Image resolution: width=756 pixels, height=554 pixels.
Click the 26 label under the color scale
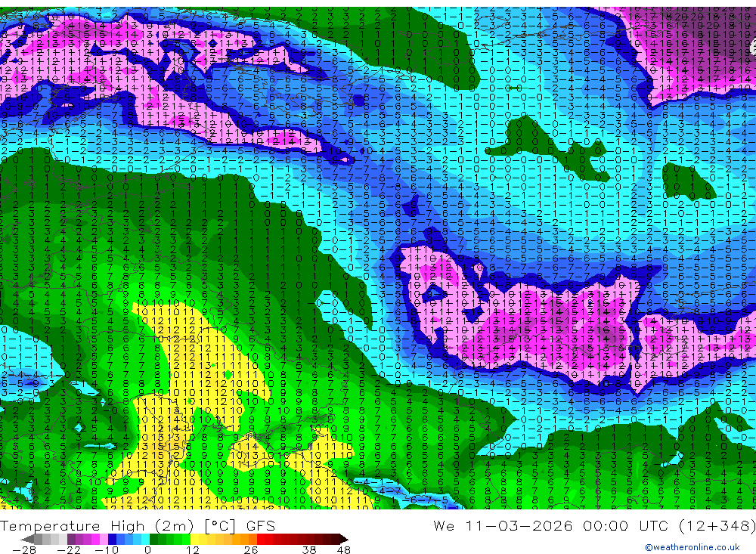251,550
